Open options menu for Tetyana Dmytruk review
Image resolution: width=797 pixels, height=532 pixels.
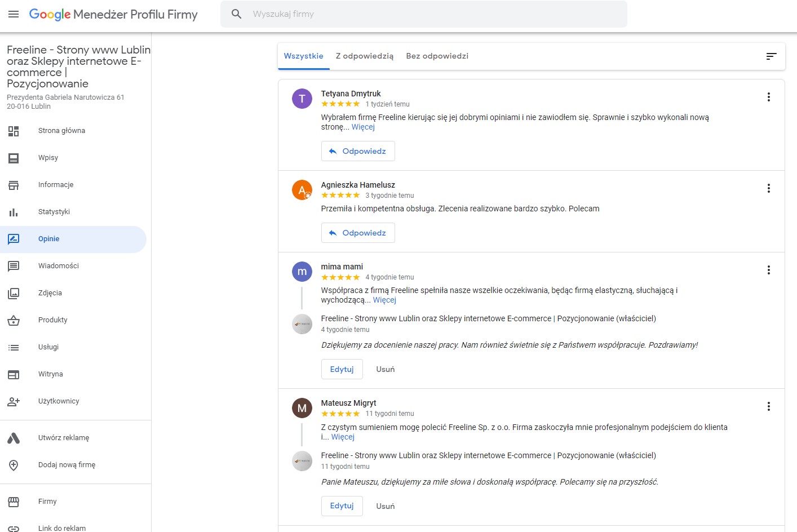tap(768, 97)
